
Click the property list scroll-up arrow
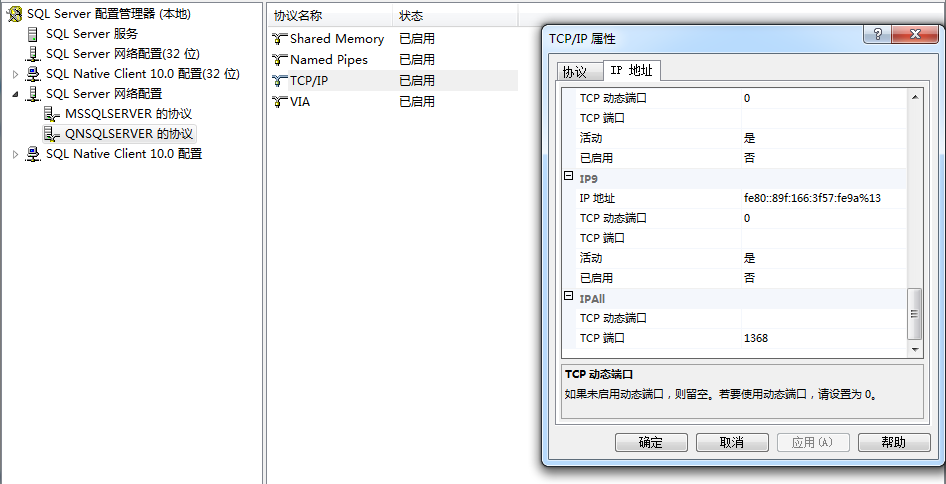coord(915,97)
